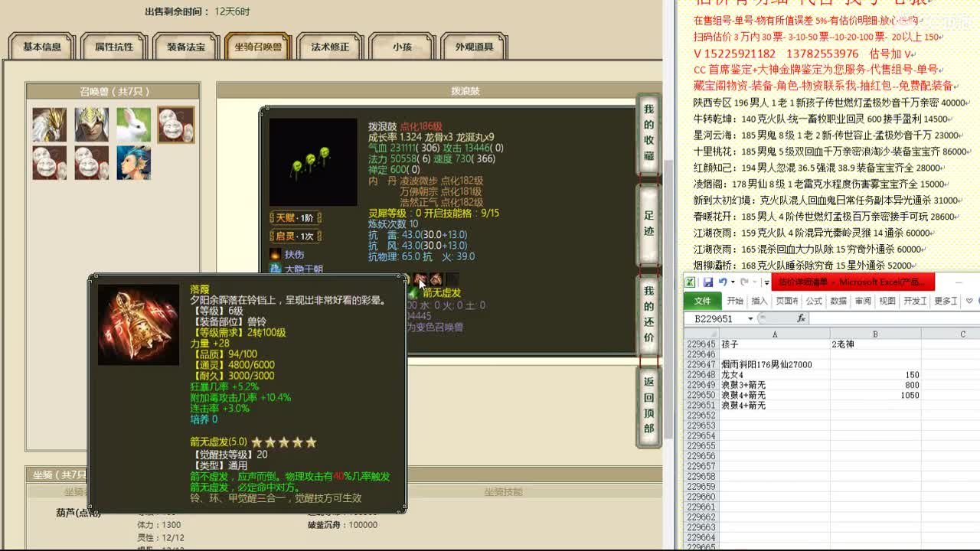Select the cell with value 800
980x551 pixels.
(x=875, y=385)
